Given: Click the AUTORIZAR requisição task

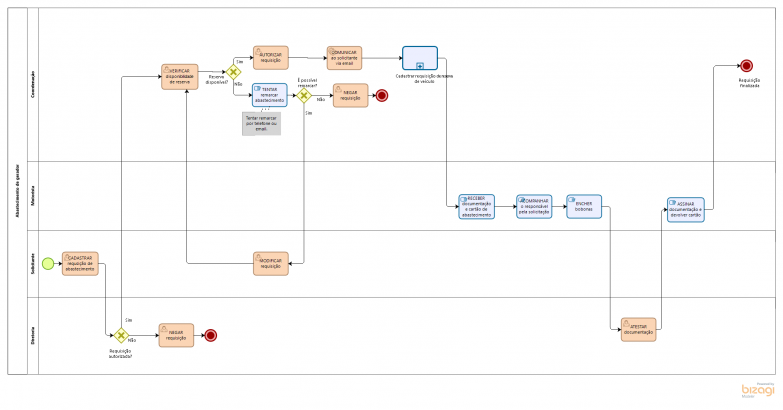Looking at the screenshot, I should [x=270, y=55].
